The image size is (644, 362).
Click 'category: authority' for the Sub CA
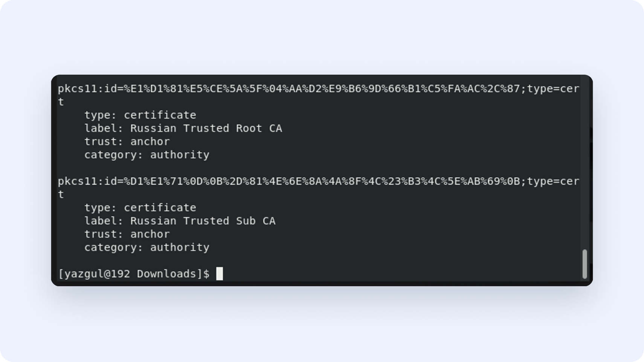click(147, 247)
